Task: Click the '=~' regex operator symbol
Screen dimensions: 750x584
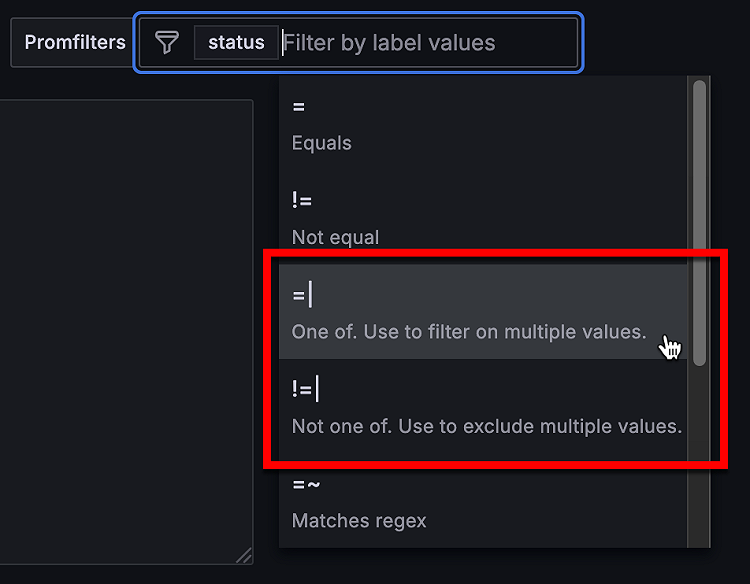Action: point(304,485)
